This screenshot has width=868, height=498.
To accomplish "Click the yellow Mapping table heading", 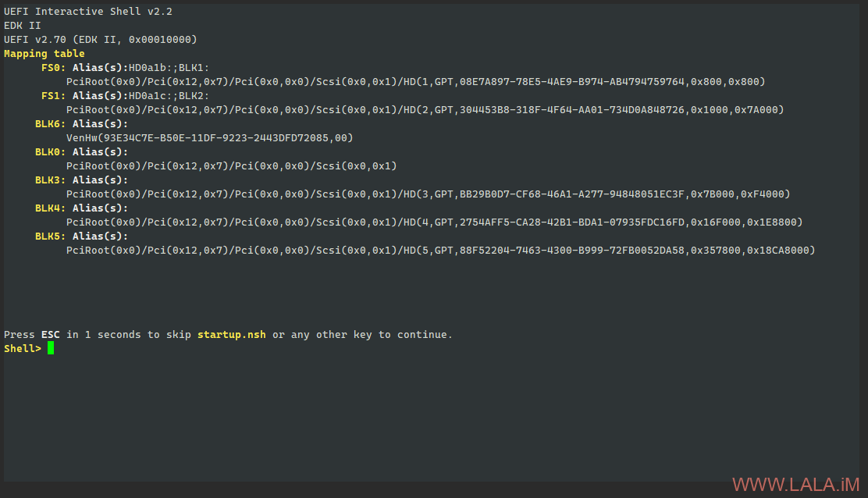I will (x=44, y=54).
